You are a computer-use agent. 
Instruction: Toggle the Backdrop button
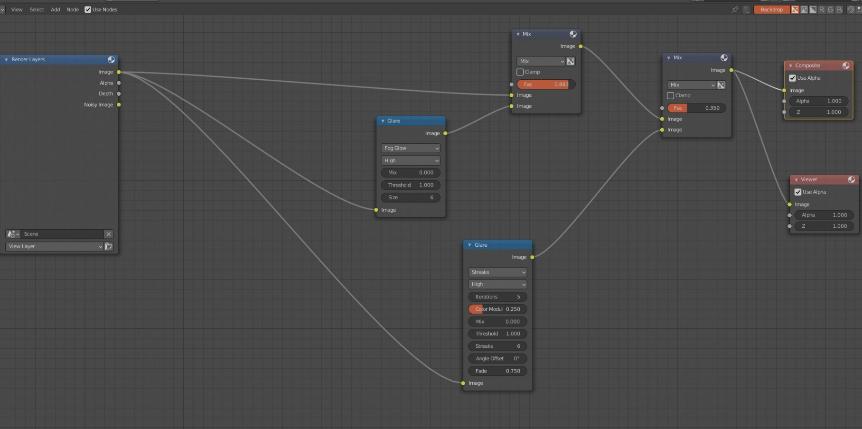(771, 9)
